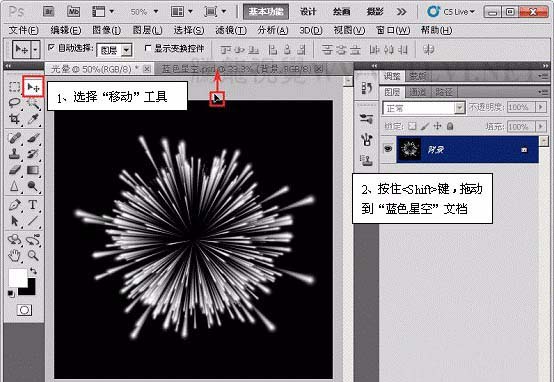Switch to the 通道 (Channels) tab

(x=417, y=92)
